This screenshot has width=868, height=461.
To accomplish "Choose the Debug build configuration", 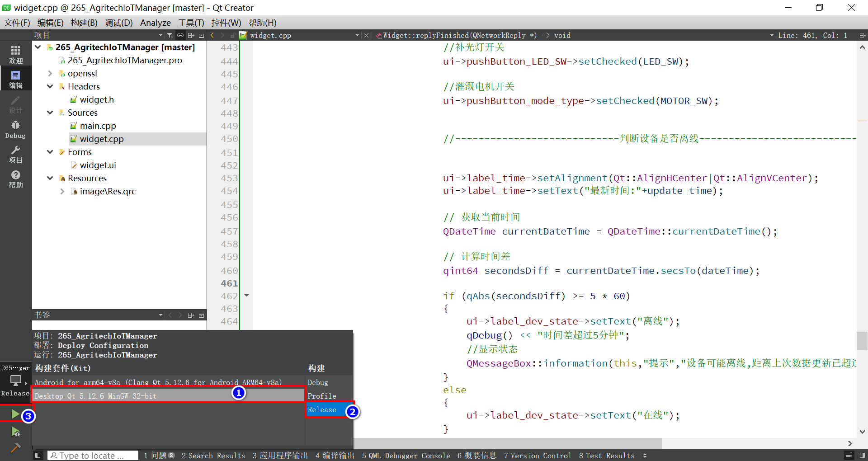I will tap(317, 382).
